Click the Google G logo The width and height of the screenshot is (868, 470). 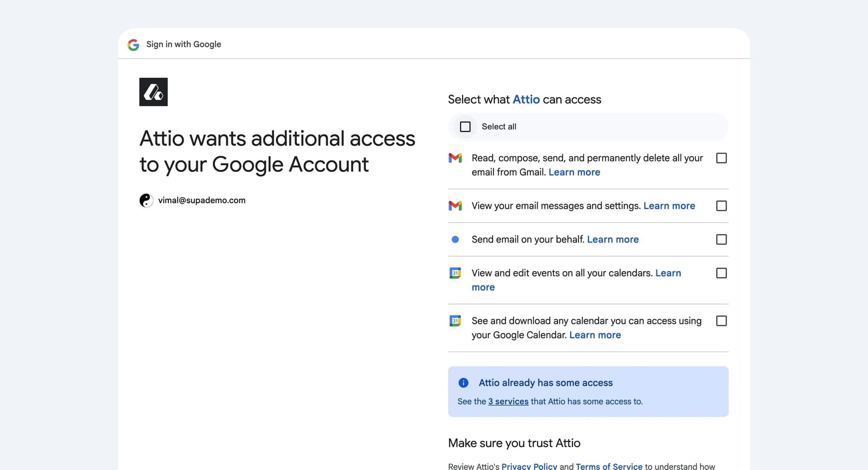(x=133, y=45)
